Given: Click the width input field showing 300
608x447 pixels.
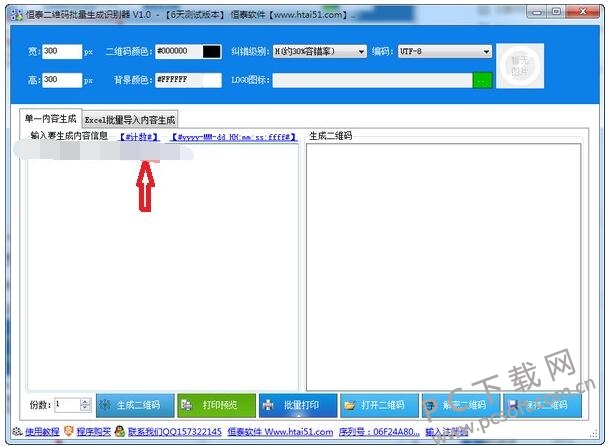Looking at the screenshot, I should (x=62, y=51).
